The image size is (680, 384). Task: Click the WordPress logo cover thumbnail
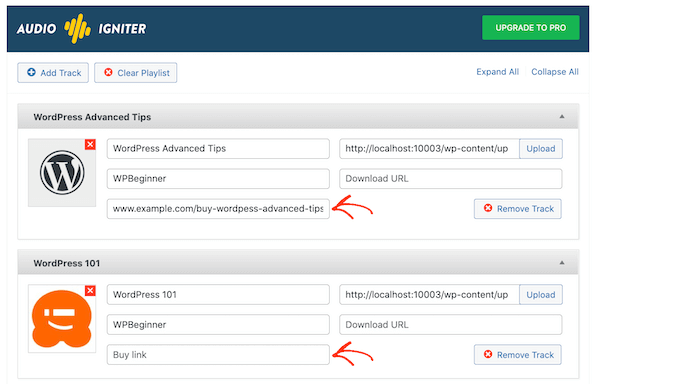pos(62,173)
